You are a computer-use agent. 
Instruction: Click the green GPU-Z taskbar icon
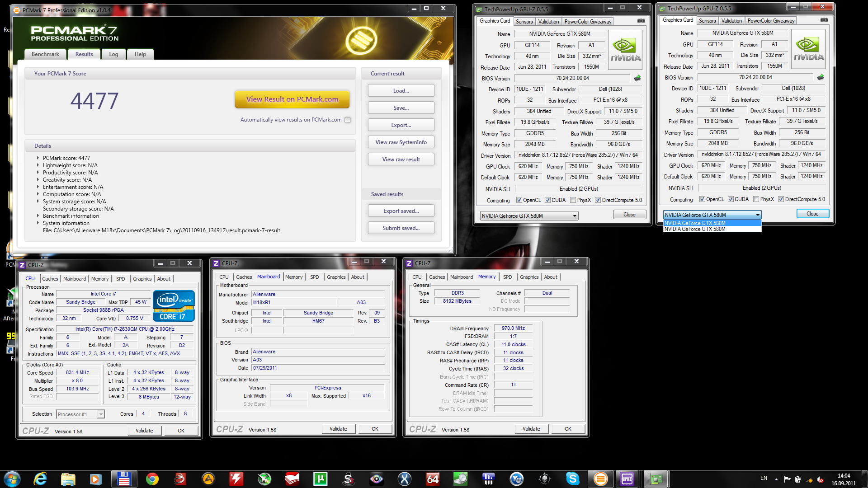(656, 479)
